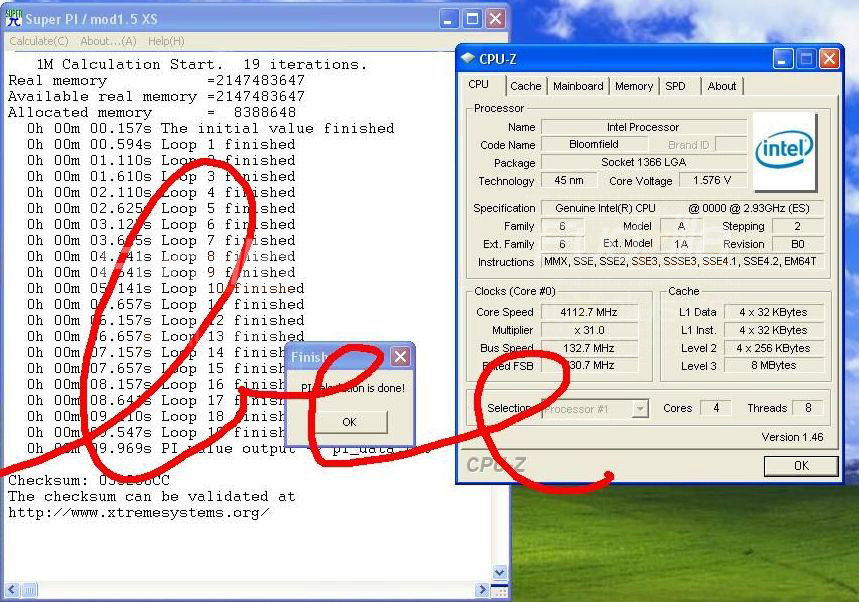Click the Super PI scroll down arrow

pyautogui.click(x=499, y=572)
